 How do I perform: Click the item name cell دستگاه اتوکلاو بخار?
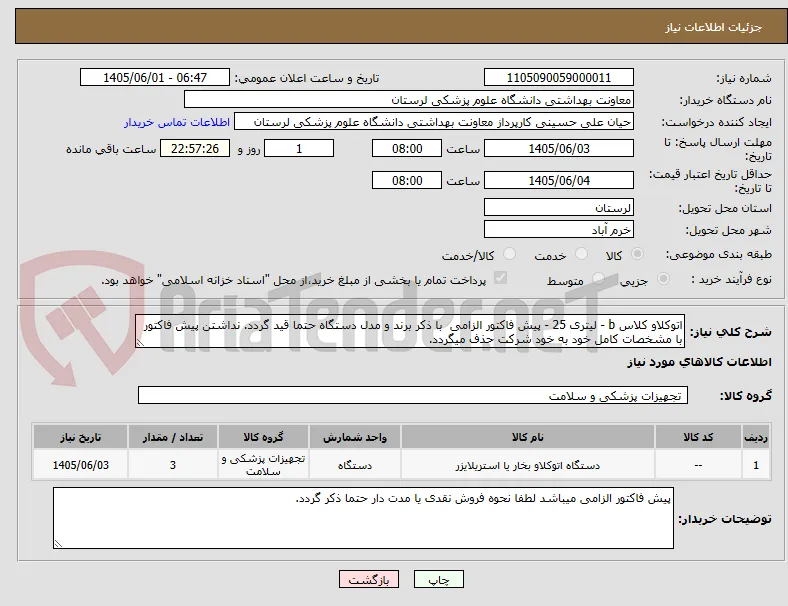pos(528,465)
